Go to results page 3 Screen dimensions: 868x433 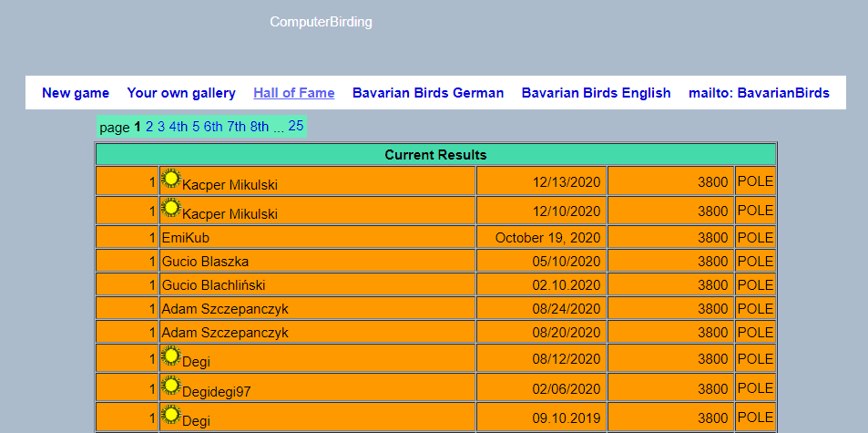161,127
